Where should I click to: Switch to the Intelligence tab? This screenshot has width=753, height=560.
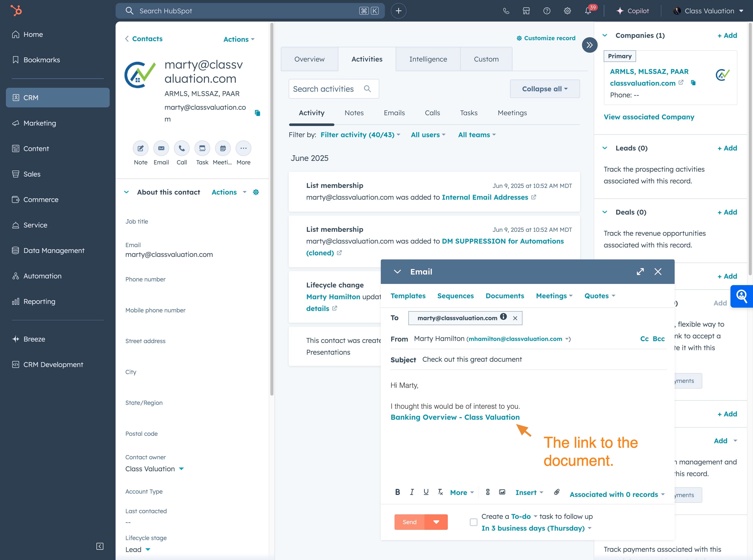coord(428,59)
